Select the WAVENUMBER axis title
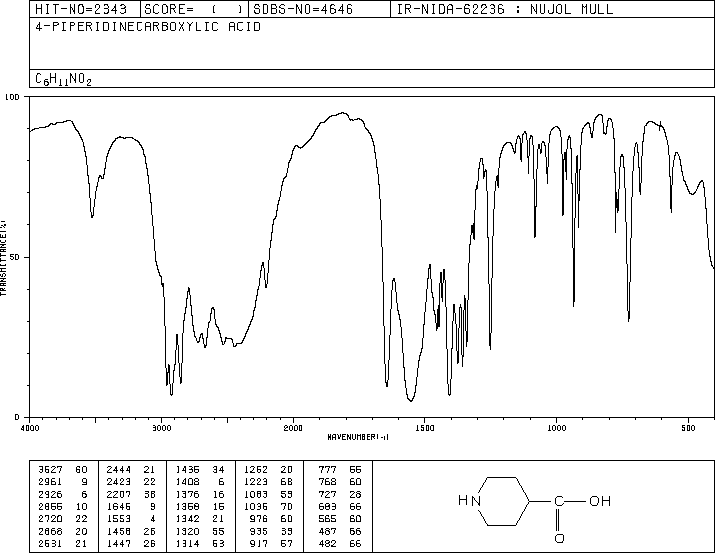 point(358,437)
